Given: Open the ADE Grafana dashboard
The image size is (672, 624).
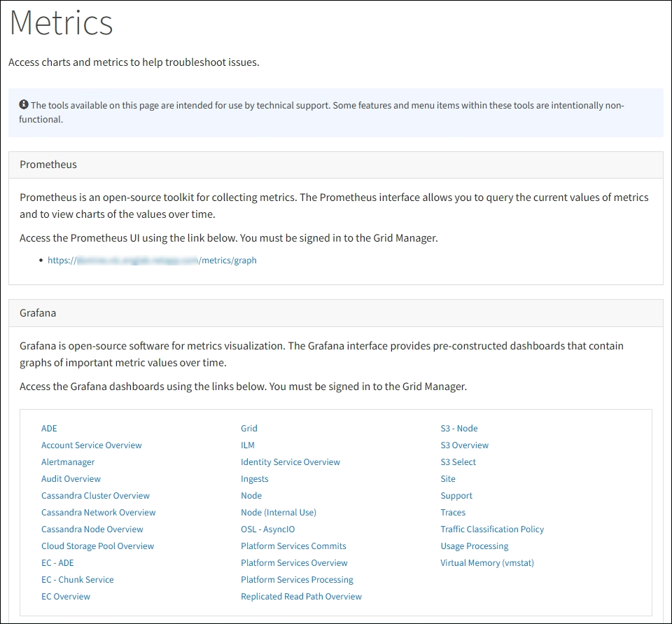Looking at the screenshot, I should click(49, 429).
